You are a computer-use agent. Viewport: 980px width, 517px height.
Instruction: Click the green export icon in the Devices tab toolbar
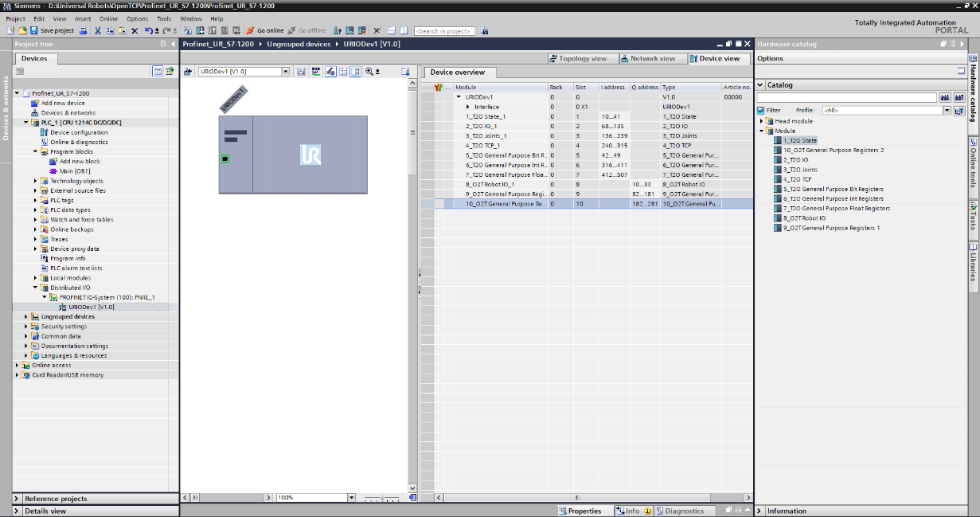tap(169, 71)
